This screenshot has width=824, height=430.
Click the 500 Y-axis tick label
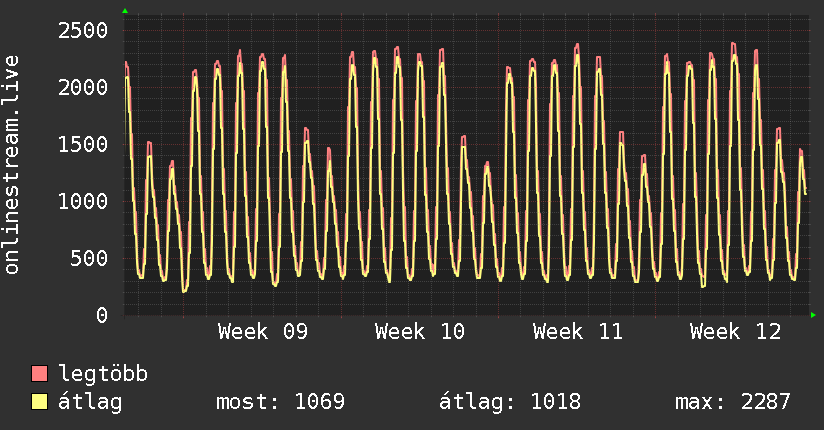pyautogui.click(x=88, y=258)
